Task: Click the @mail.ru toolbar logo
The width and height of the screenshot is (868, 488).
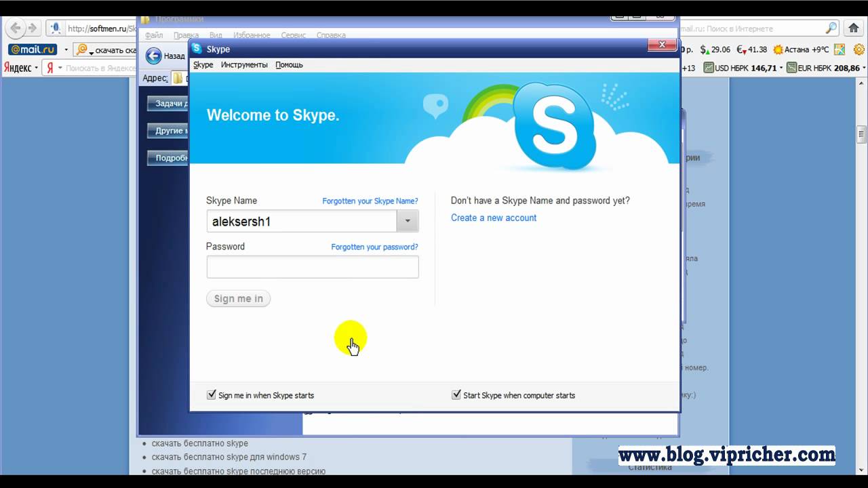Action: click(33, 49)
